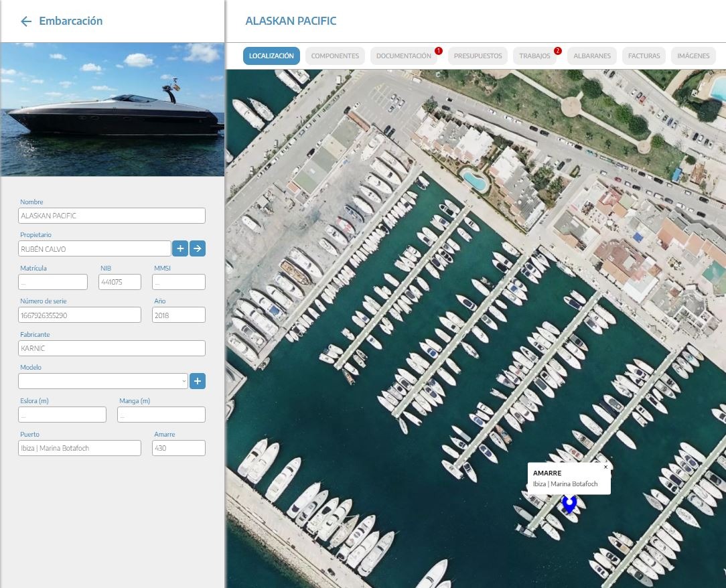This screenshot has height=588, width=726.
Task: Open the Documentación tab
Action: click(x=403, y=56)
